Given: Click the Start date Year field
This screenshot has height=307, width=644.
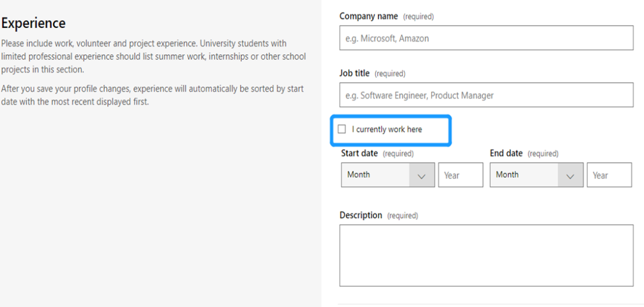Looking at the screenshot, I should pyautogui.click(x=460, y=175).
